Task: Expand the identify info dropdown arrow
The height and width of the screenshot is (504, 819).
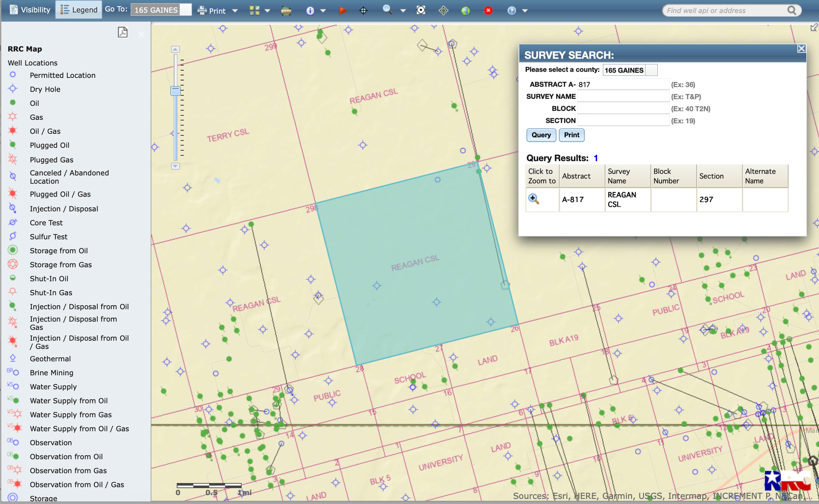Action: pyautogui.click(x=323, y=11)
